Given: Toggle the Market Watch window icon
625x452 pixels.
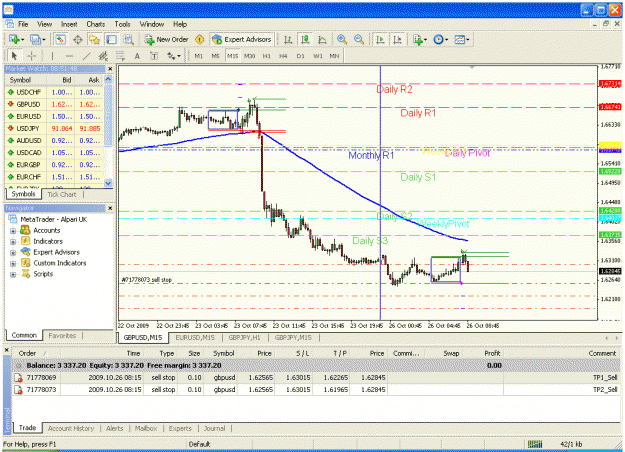Looking at the screenshot, I should (x=60, y=39).
